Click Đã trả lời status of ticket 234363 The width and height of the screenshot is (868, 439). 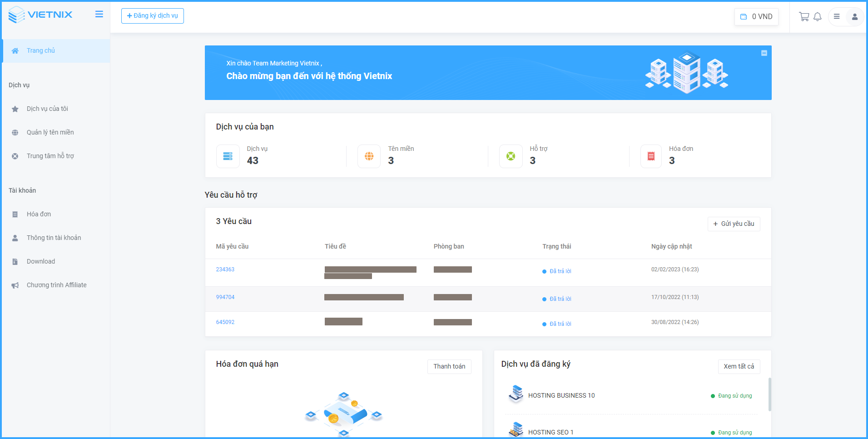pyautogui.click(x=557, y=271)
